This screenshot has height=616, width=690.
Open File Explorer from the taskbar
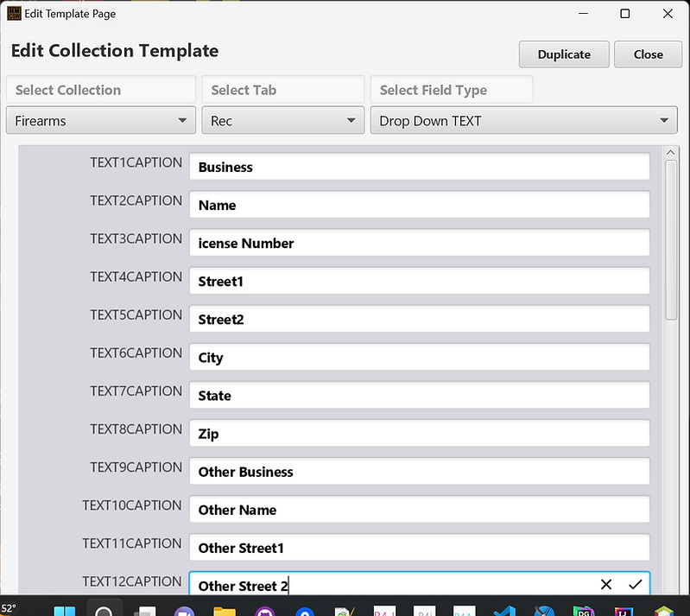[225, 611]
